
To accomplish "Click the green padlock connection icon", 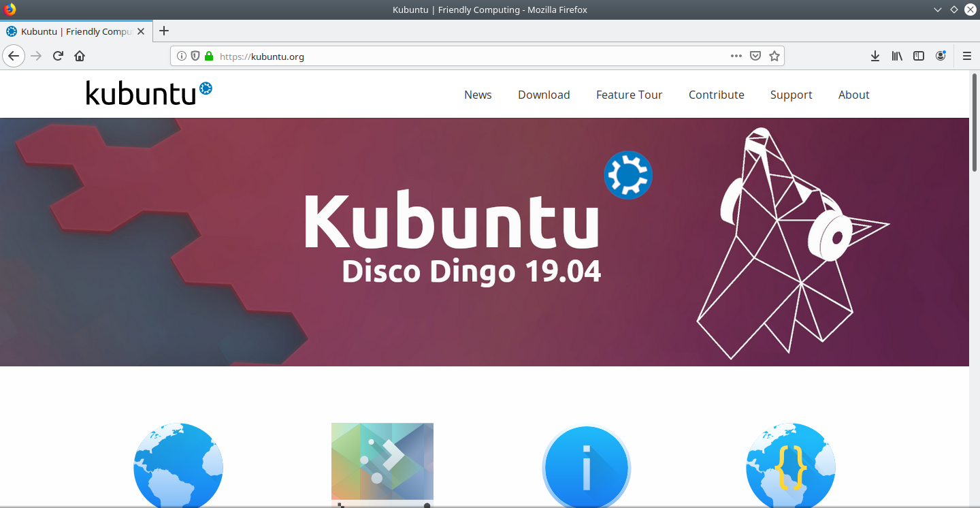I will point(209,57).
